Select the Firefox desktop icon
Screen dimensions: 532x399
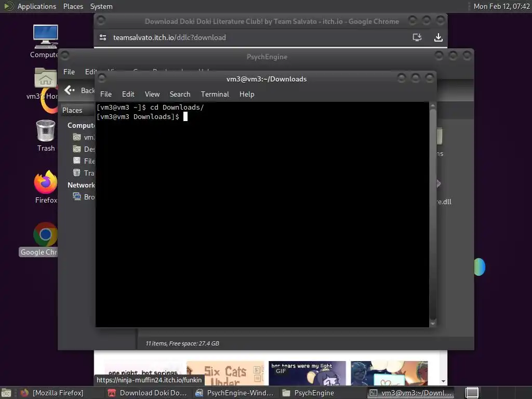coord(46,187)
